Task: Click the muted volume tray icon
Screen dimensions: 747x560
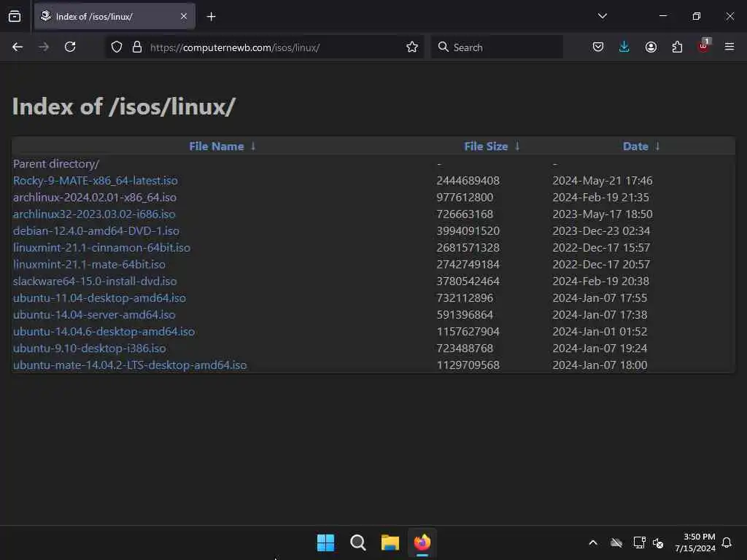Action: pyautogui.click(x=658, y=542)
